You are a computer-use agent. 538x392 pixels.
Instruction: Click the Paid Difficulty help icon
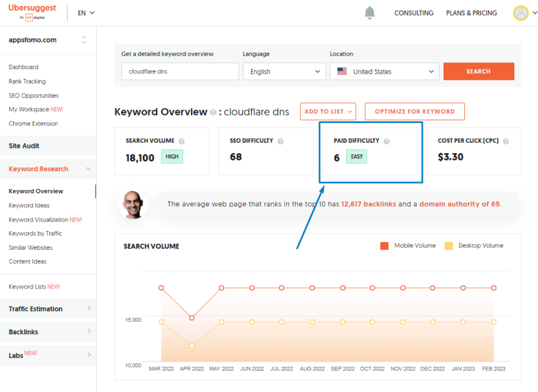pos(386,141)
